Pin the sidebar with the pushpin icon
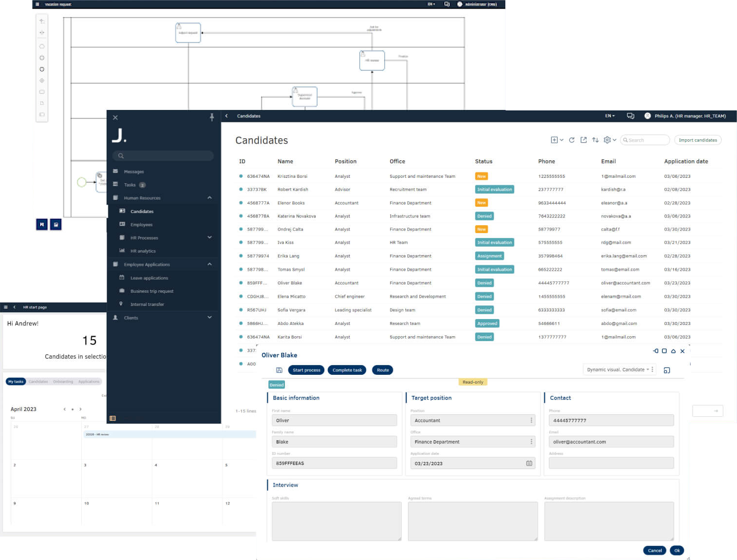Image resolution: width=737 pixels, height=560 pixels. tap(212, 117)
